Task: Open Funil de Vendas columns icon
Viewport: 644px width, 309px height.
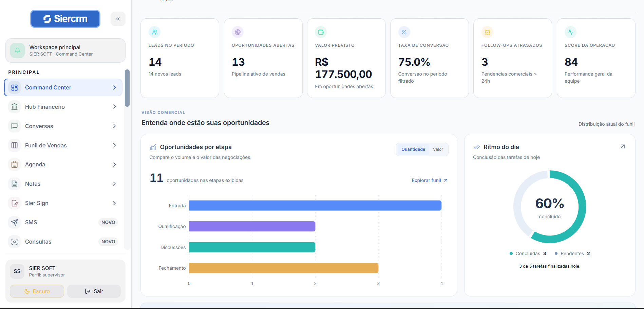Action: (x=14, y=145)
